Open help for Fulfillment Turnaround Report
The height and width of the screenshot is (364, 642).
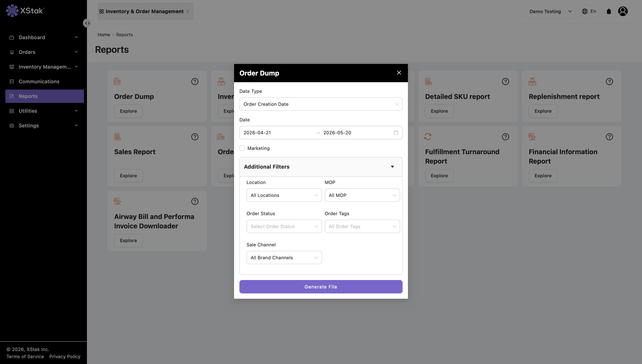tap(505, 137)
